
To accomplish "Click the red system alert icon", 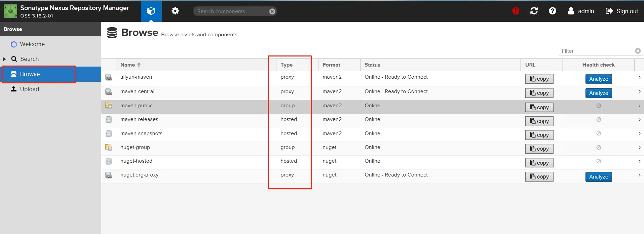I will pos(516,11).
